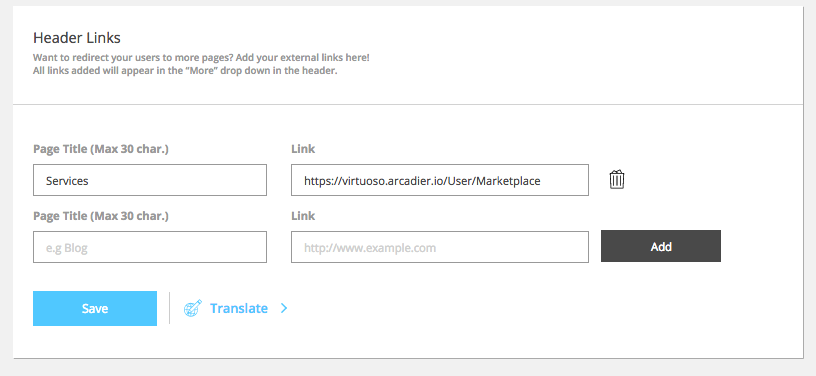Click the 'All links added will appear' text
This screenshot has height=376, width=816.
click(x=185, y=71)
